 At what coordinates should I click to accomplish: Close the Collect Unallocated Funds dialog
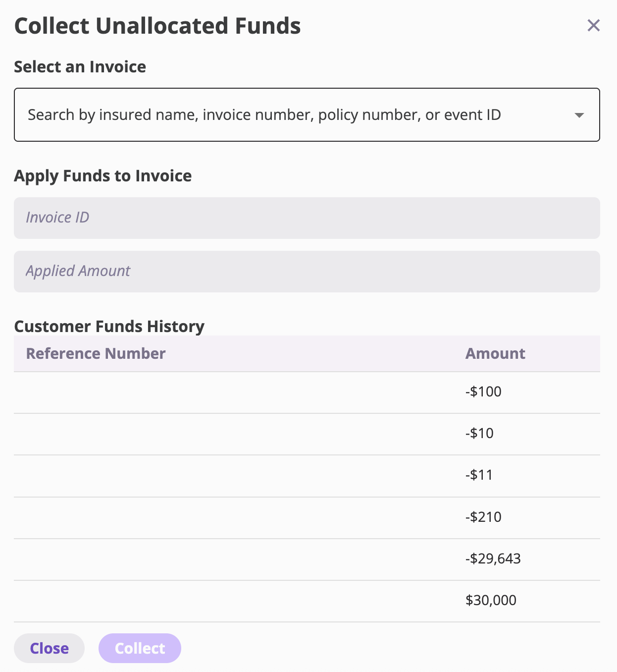(x=594, y=25)
